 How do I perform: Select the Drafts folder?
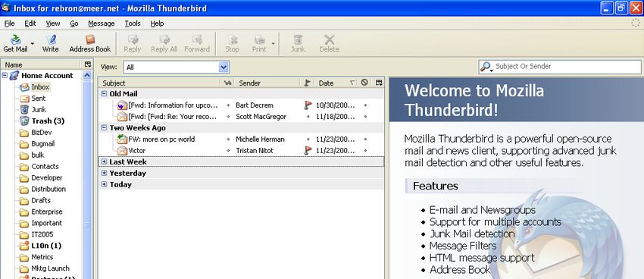[41, 200]
